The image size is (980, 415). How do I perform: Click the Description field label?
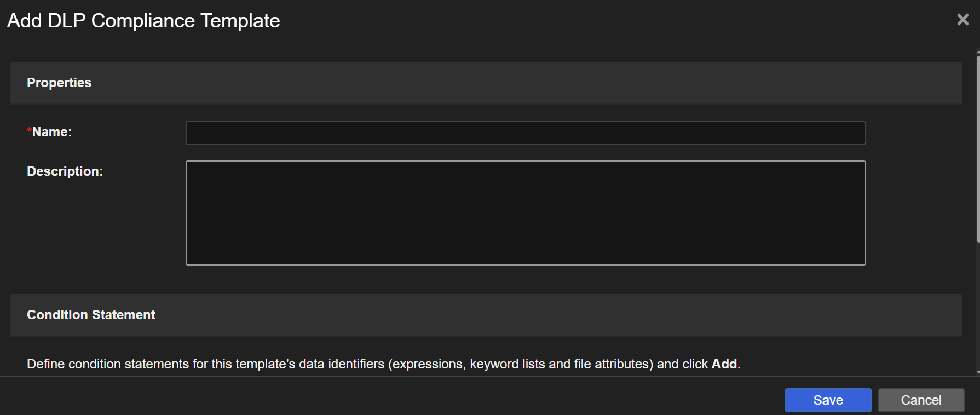pyautogui.click(x=65, y=171)
